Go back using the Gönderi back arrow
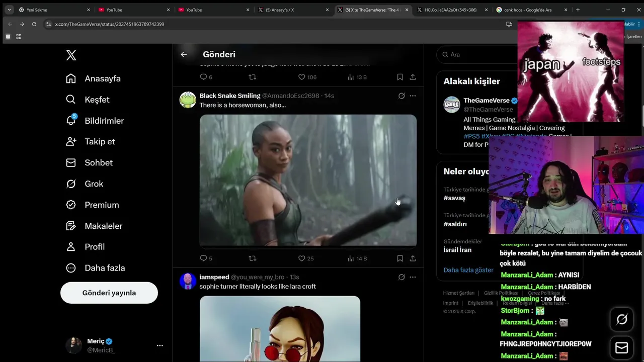 [x=184, y=54]
